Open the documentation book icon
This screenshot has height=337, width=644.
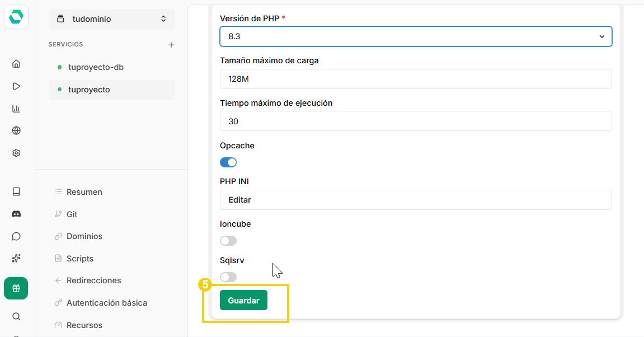click(16, 191)
